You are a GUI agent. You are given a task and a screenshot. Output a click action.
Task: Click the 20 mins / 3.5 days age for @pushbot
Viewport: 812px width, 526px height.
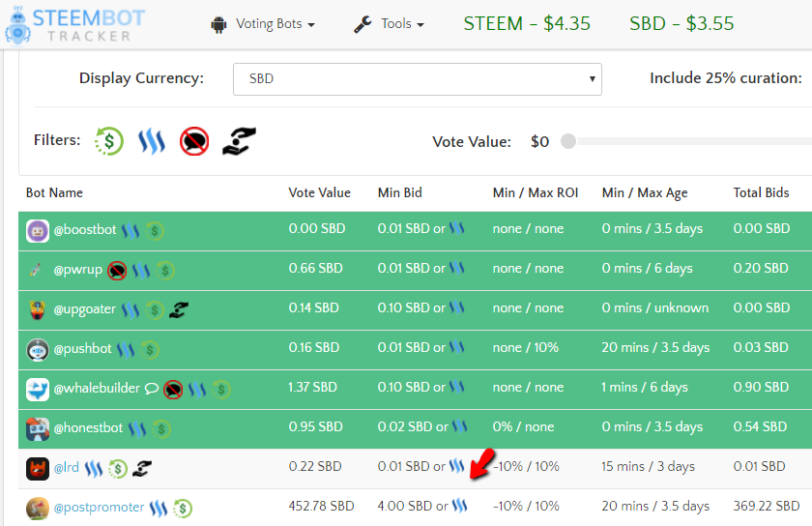pyautogui.click(x=655, y=348)
